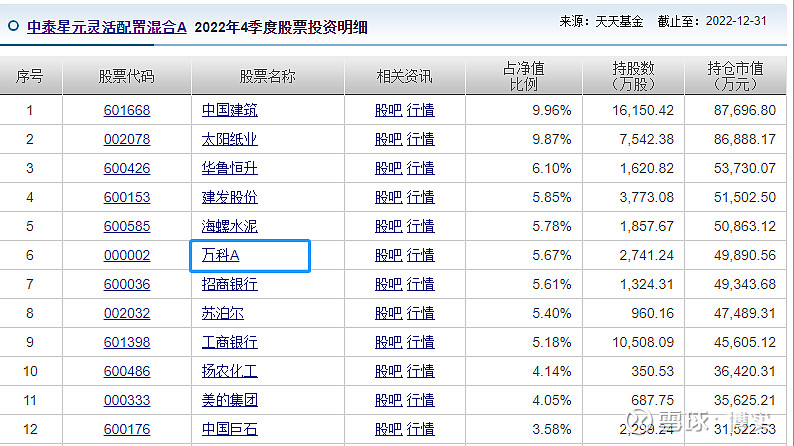Open the 工商银行 stock name link
794x446 pixels.
(x=229, y=342)
